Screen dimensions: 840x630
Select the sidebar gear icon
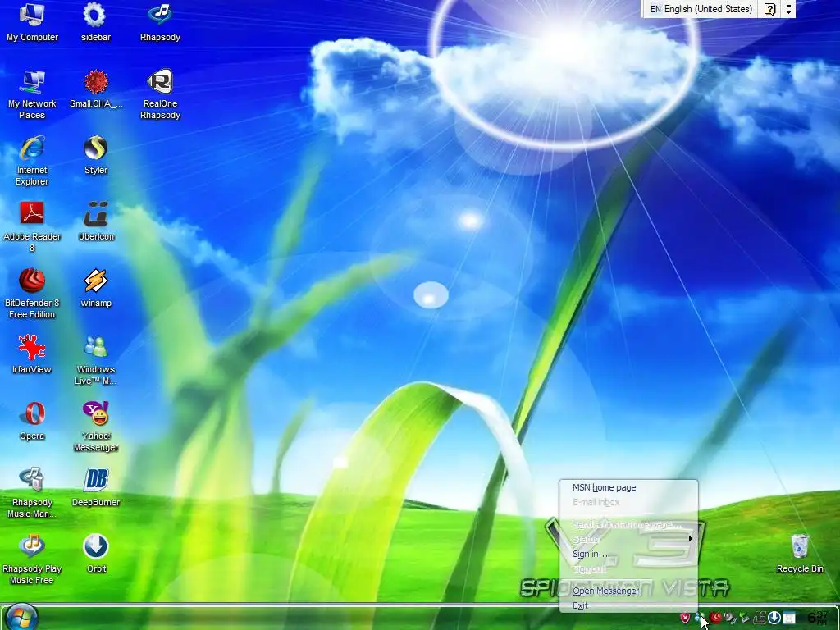[x=95, y=22]
